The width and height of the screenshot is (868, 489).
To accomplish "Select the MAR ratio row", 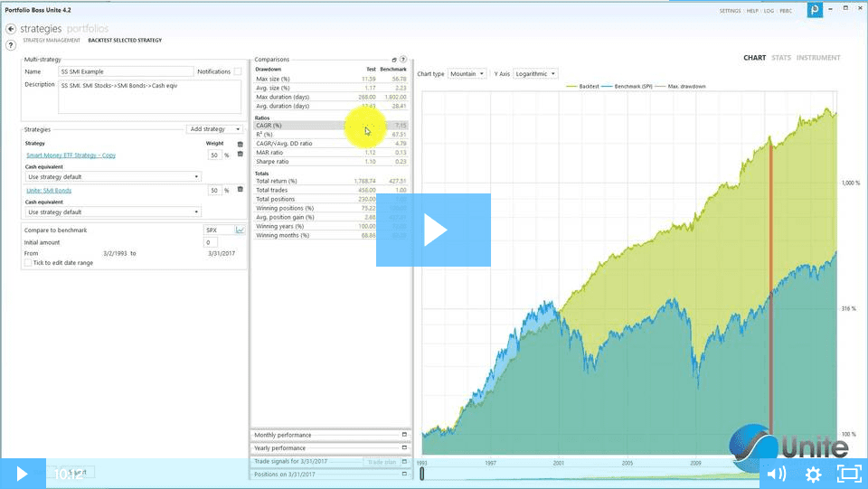I will point(331,153).
